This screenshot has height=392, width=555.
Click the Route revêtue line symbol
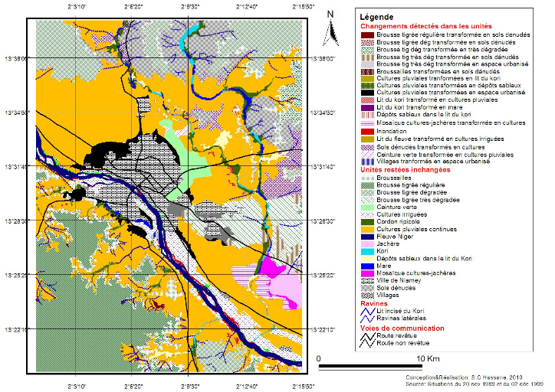click(367, 336)
